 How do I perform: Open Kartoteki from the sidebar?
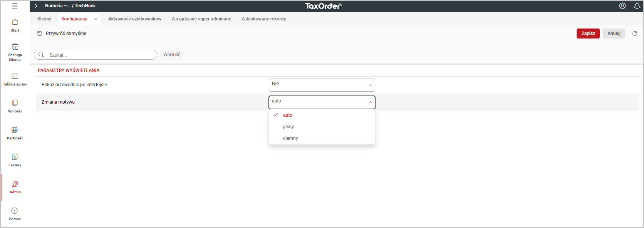tap(15, 133)
